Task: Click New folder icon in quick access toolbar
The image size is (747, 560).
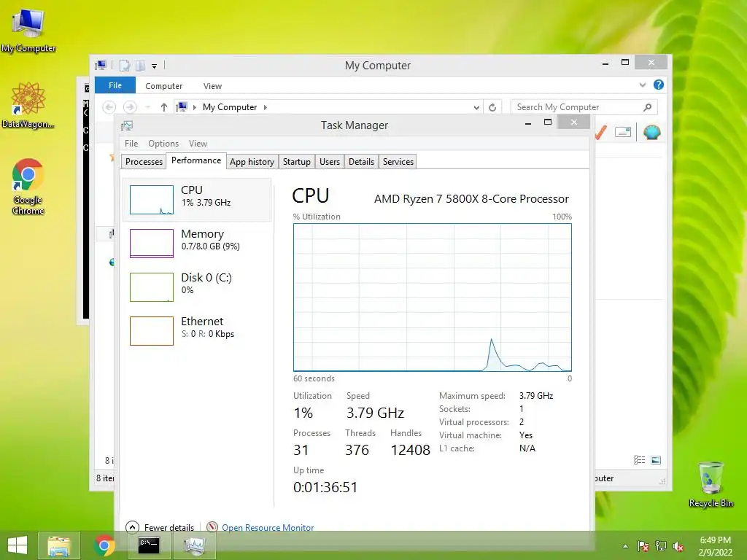Action: click(140, 65)
